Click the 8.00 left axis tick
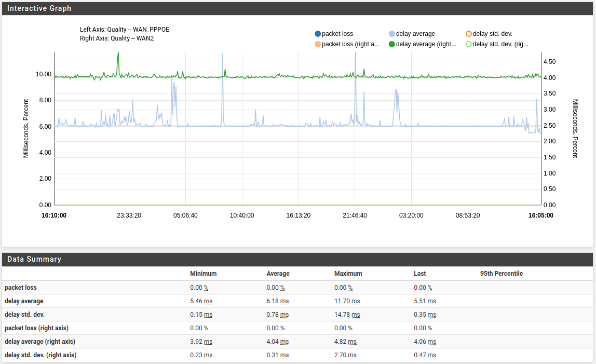The width and height of the screenshot is (596, 364). 45,100
